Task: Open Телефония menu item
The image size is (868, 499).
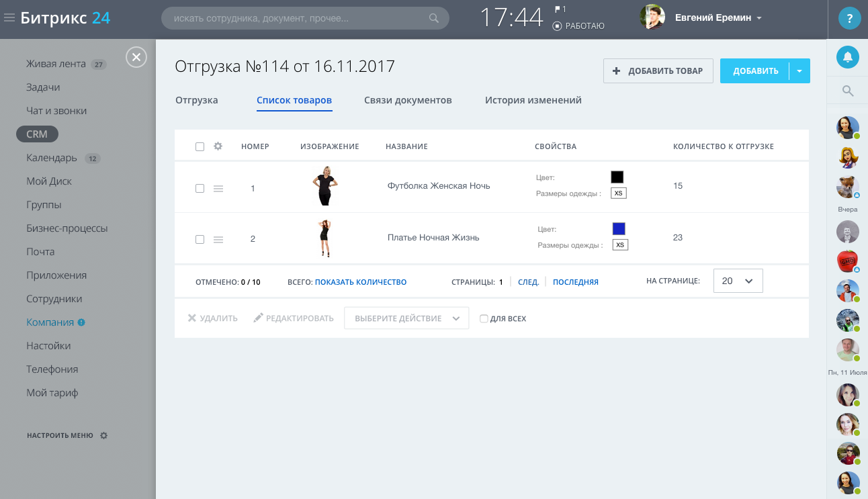Action: (52, 369)
